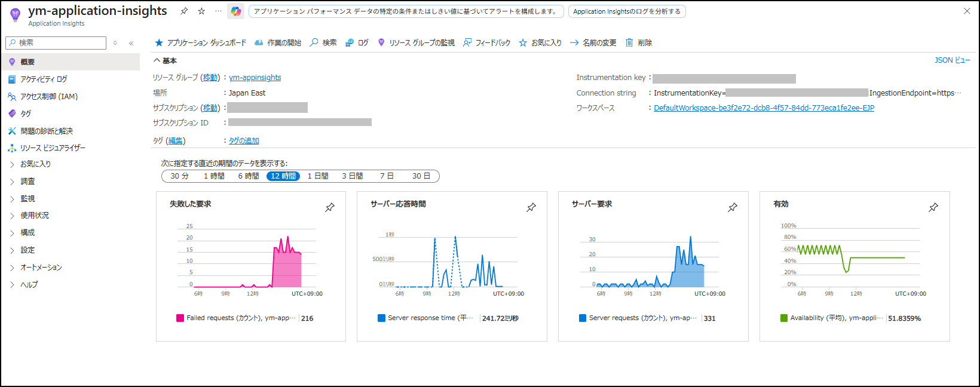Pin the 失敗した要求 chart
This screenshot has width=980, height=387.
(330, 207)
